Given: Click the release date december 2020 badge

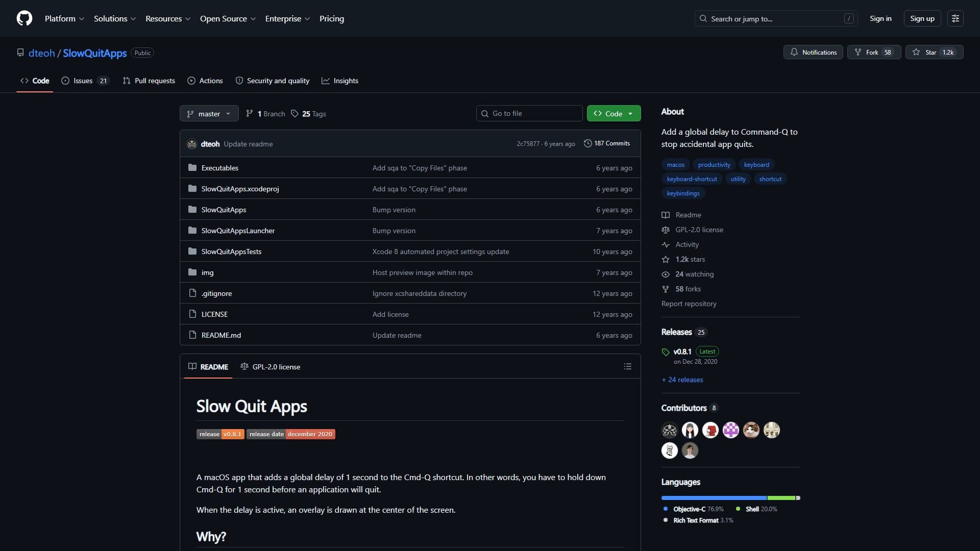Looking at the screenshot, I should (291, 434).
